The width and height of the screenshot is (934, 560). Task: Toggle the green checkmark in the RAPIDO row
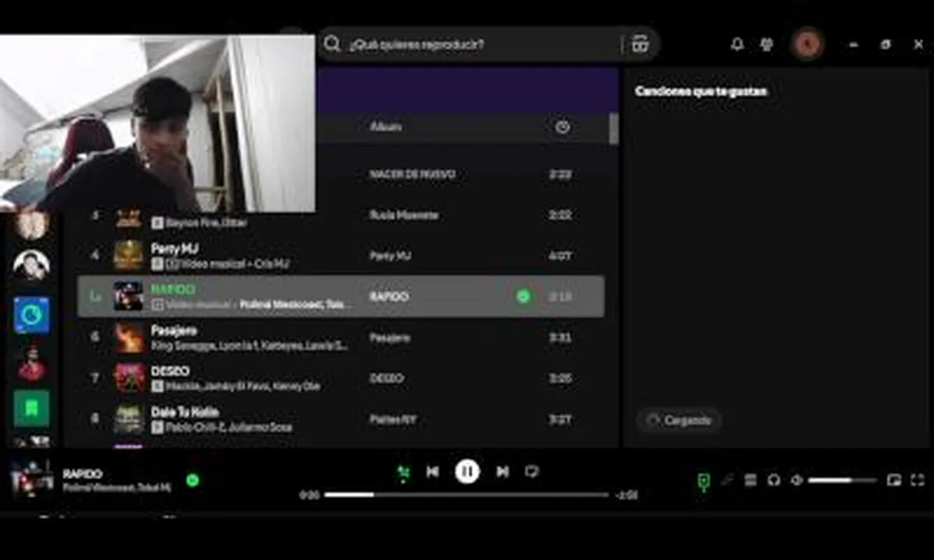tap(524, 296)
